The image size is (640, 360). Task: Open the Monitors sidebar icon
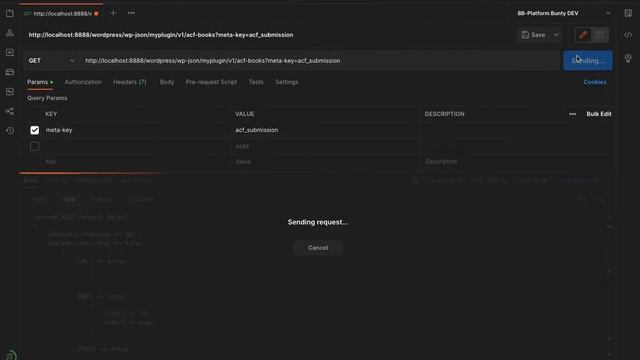coord(10,92)
